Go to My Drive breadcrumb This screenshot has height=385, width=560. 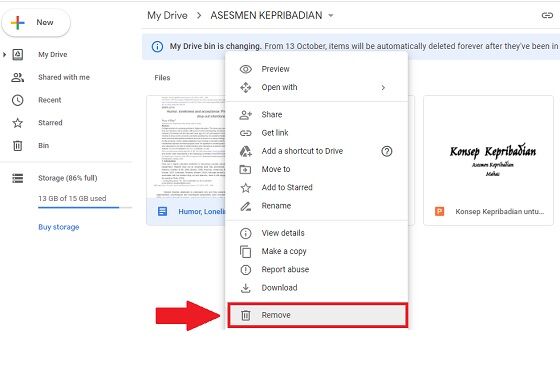pyautogui.click(x=167, y=15)
